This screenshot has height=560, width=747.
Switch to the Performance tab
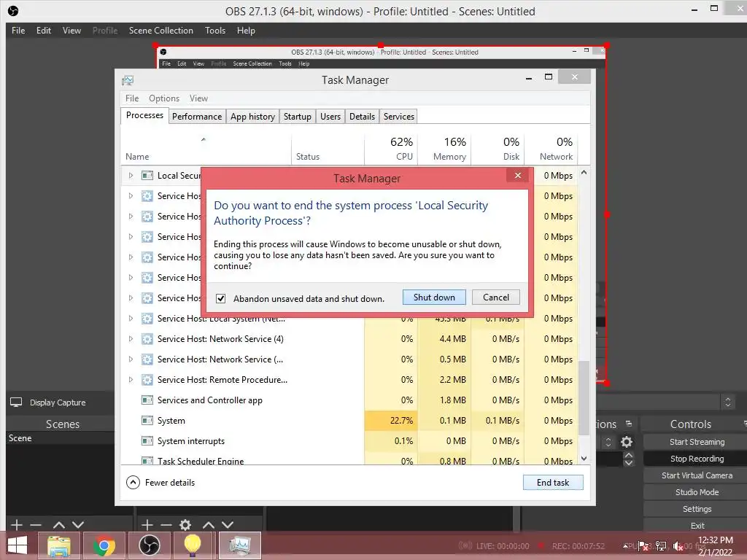pyautogui.click(x=197, y=117)
